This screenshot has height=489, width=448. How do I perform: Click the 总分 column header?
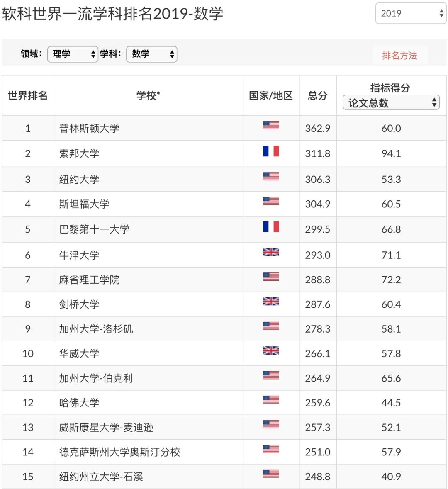click(x=318, y=95)
